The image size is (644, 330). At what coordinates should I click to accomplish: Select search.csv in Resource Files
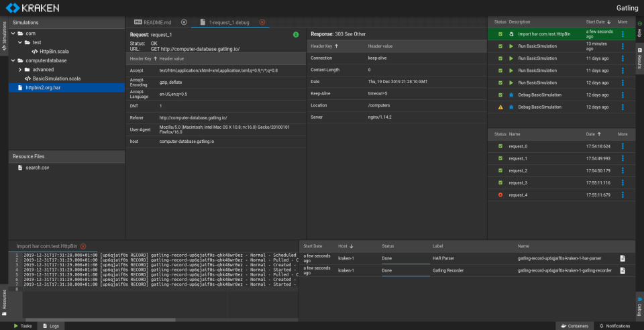click(x=37, y=167)
